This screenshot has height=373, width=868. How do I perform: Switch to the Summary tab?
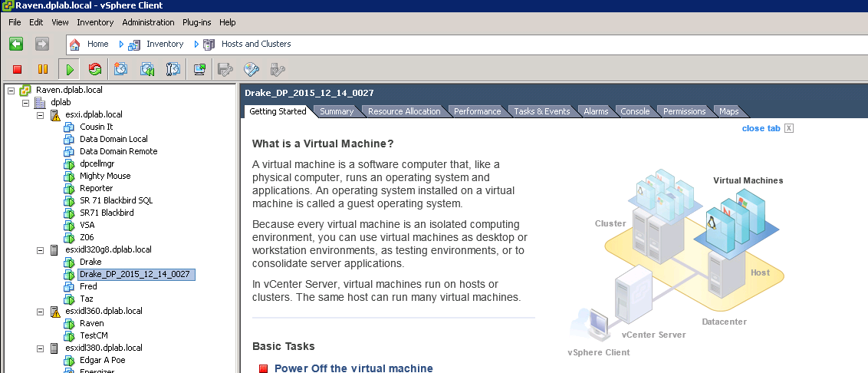337,111
